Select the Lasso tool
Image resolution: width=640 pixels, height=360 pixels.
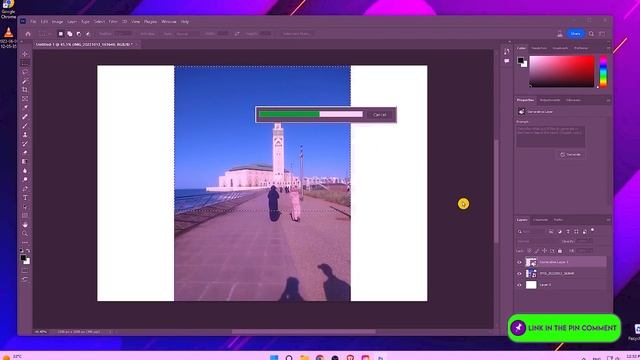click(x=25, y=72)
